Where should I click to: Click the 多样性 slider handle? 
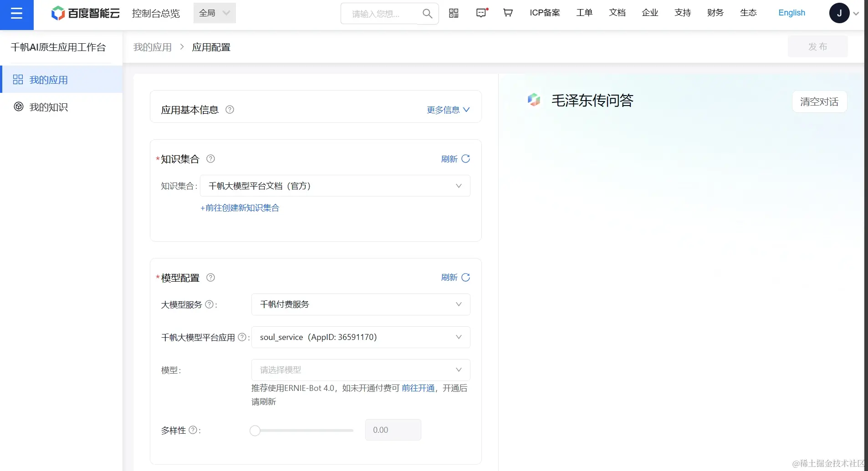(x=255, y=430)
